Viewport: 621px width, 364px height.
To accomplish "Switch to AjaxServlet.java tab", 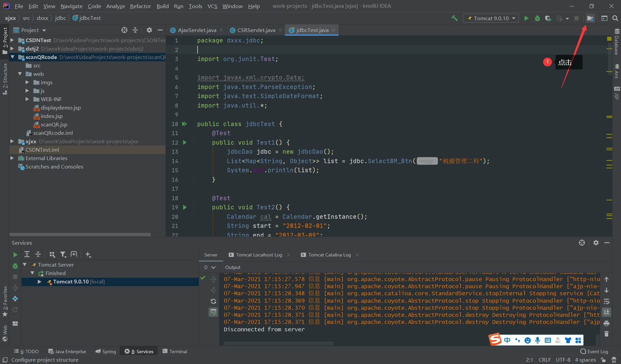I will 197,30.
